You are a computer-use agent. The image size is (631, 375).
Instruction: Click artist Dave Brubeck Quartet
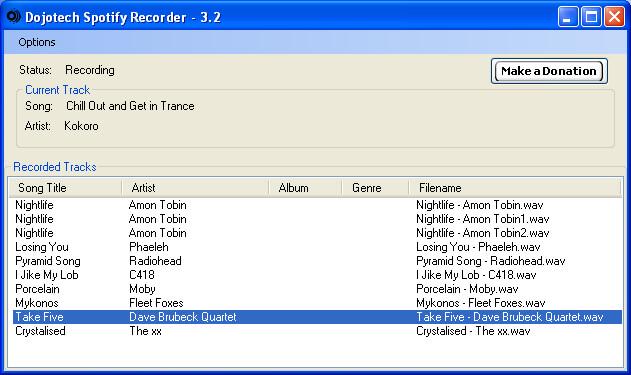point(183,317)
